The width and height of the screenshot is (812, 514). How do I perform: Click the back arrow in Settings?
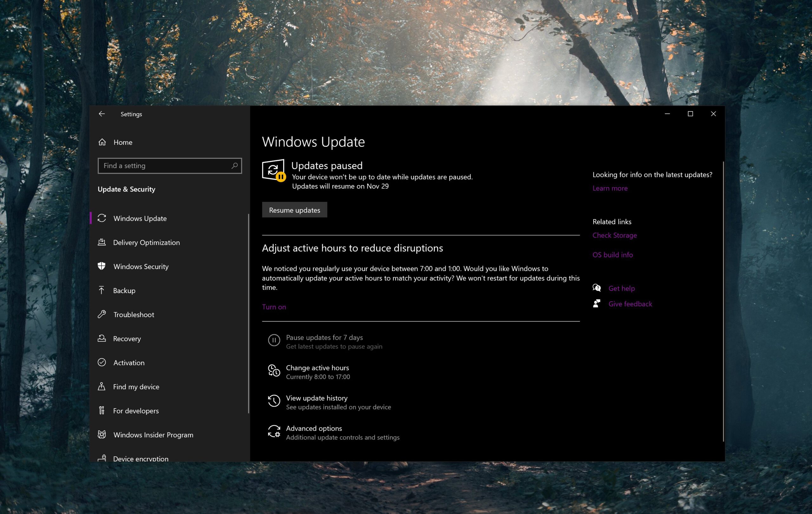pyautogui.click(x=101, y=114)
